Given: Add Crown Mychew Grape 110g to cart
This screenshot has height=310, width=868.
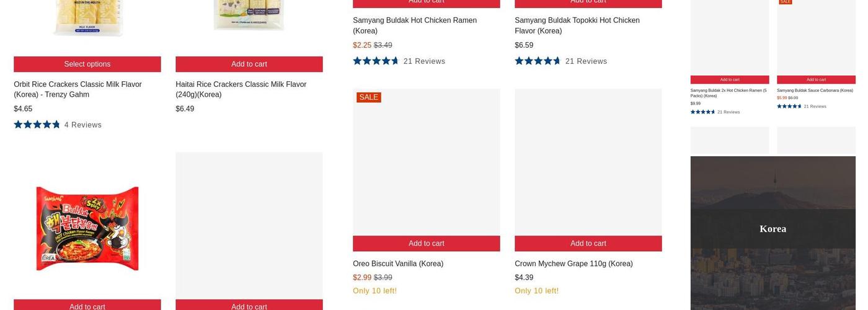Looking at the screenshot, I should pyautogui.click(x=588, y=244).
